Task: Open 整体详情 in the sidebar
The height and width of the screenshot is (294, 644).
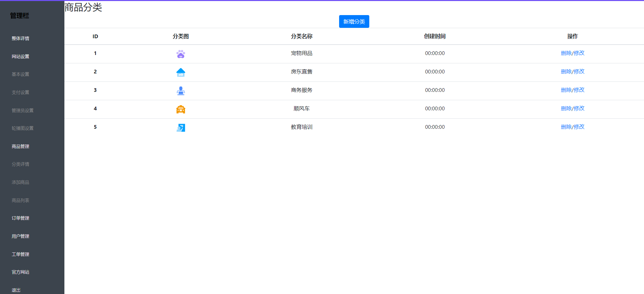Action: coord(20,39)
